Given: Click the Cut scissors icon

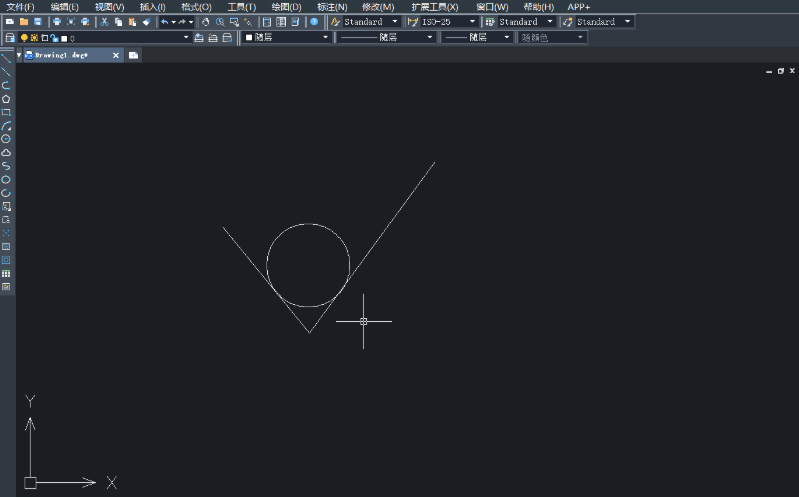Looking at the screenshot, I should [x=104, y=21].
